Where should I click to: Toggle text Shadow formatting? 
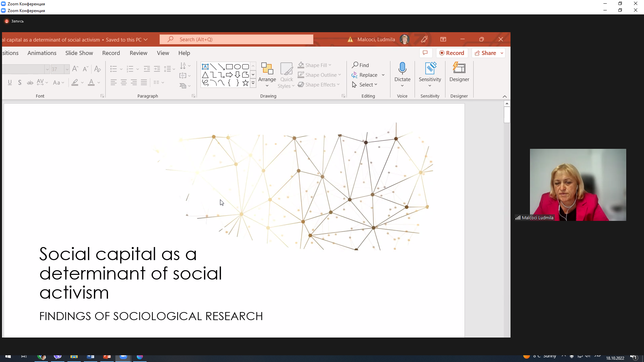point(20,82)
